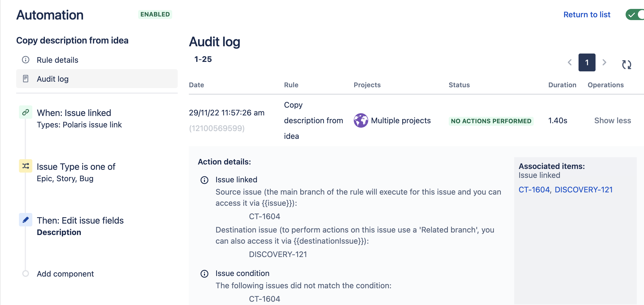Select page 1 in the pagination control

click(587, 62)
